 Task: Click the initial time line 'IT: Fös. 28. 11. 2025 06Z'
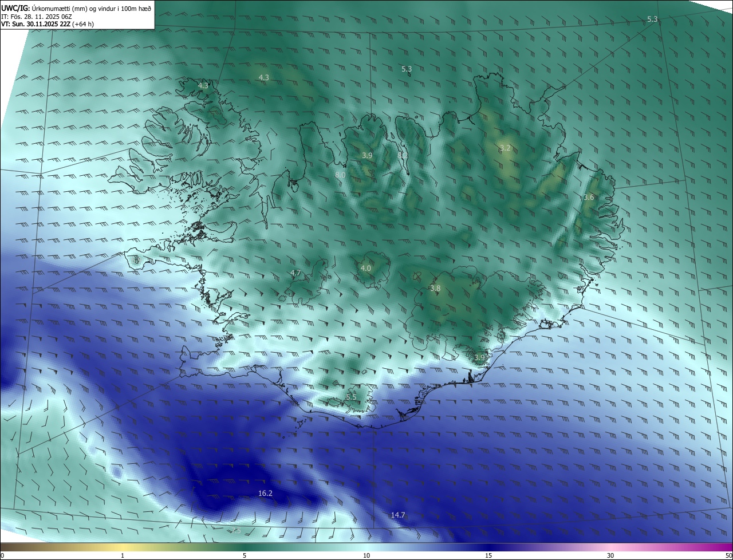pos(36,17)
